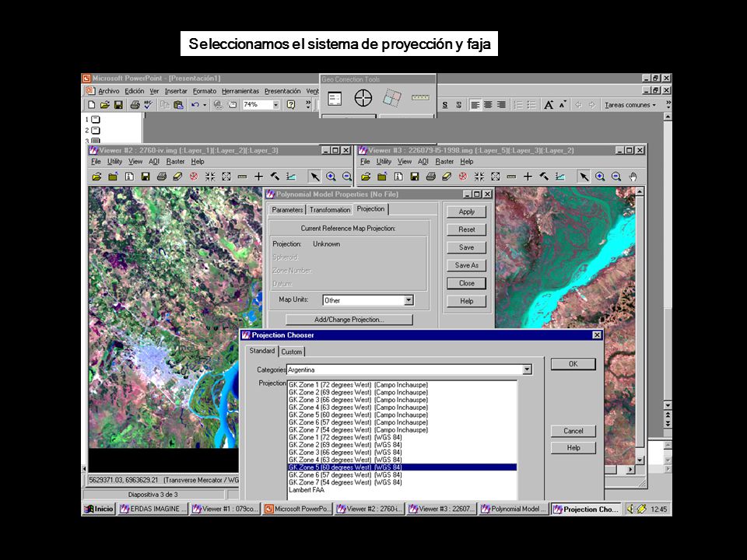Toggle text shadow formatting in PowerPoint toolbar

[459, 105]
